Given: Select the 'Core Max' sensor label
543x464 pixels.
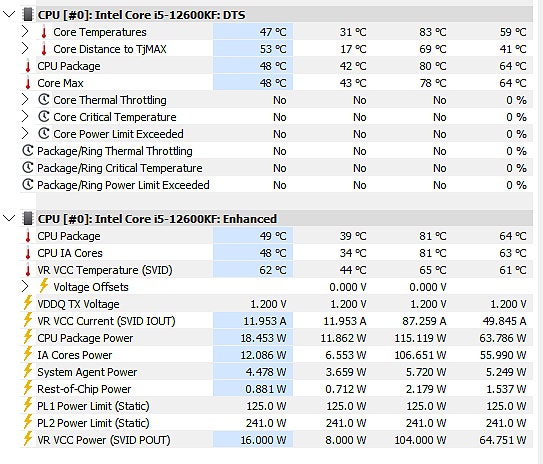Looking at the screenshot, I should point(60,83).
